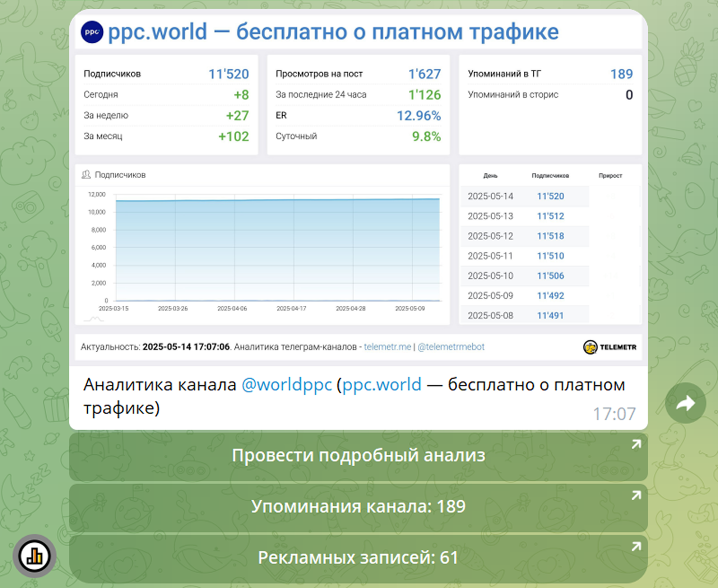Click the subscriber count 11'520
718x588 pixels.
click(x=229, y=74)
